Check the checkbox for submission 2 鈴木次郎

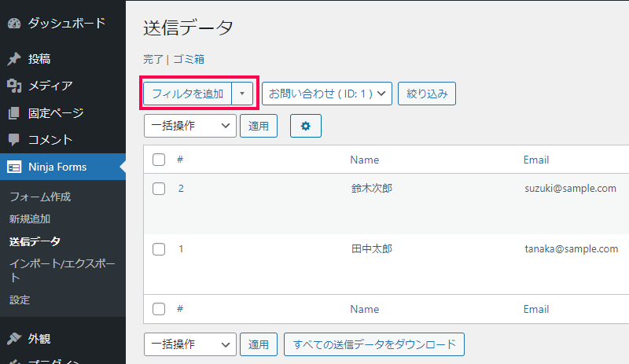pos(159,188)
